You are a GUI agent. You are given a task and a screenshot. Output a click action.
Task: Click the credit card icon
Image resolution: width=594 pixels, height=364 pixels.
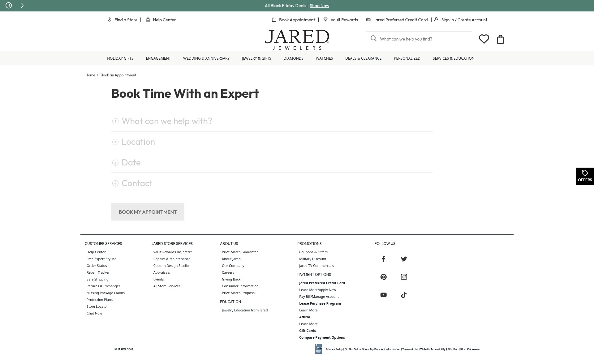[368, 19]
